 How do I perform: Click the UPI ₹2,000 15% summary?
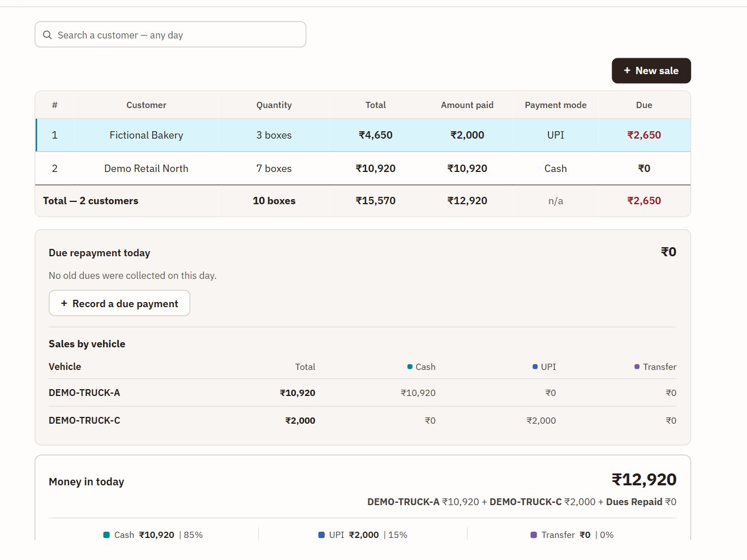point(363,535)
